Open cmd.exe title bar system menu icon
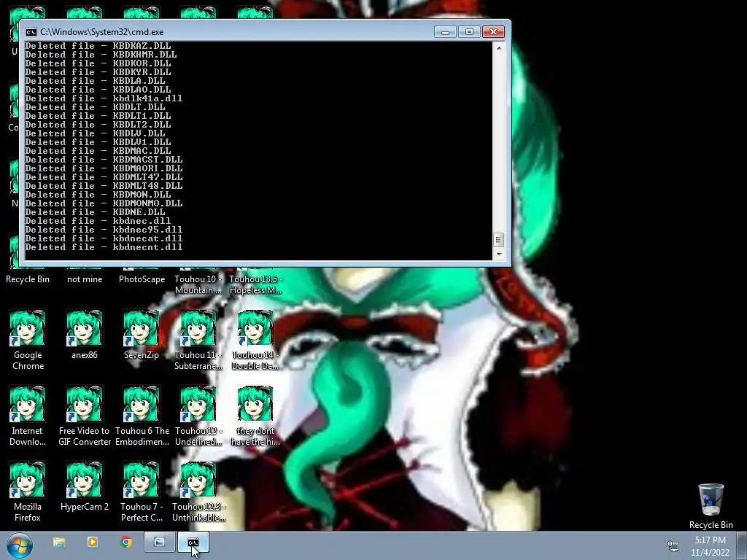The width and height of the screenshot is (747, 560). point(31,32)
